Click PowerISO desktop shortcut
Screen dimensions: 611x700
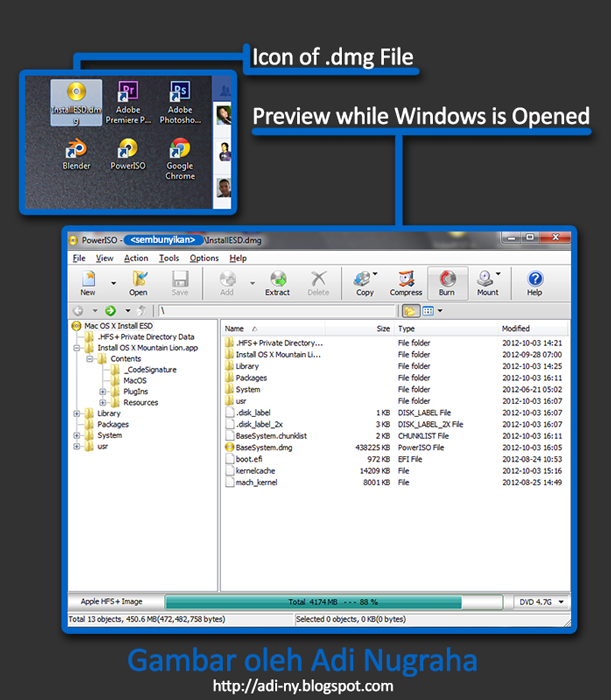click(128, 154)
